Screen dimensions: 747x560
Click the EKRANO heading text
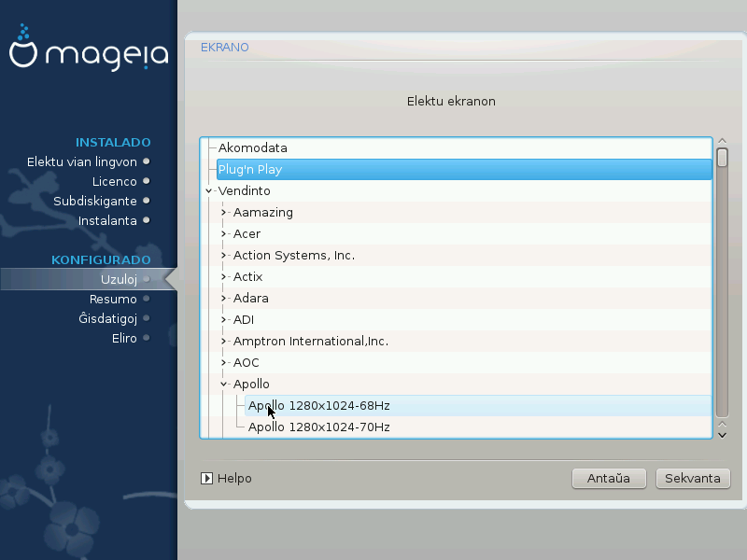point(224,48)
